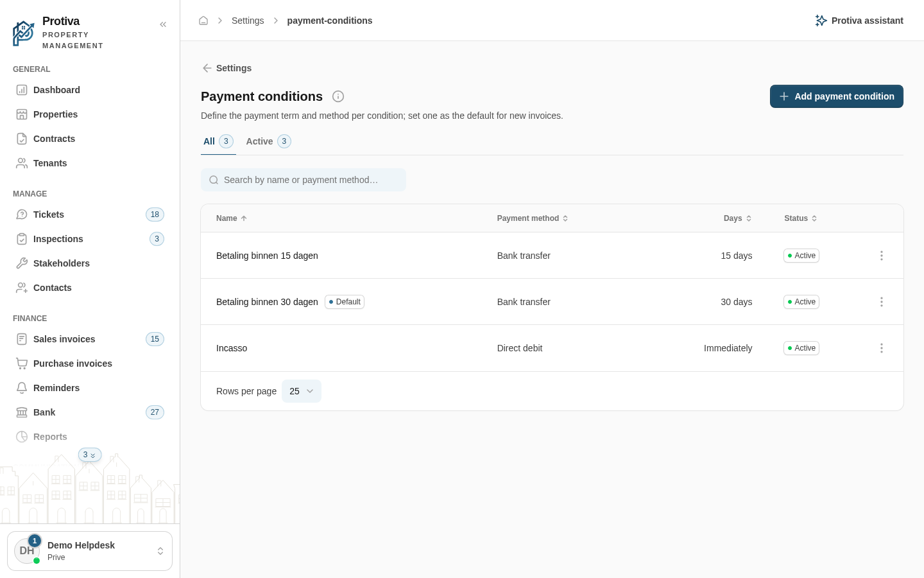
Task: Open the Tenants page
Action: click(90, 163)
